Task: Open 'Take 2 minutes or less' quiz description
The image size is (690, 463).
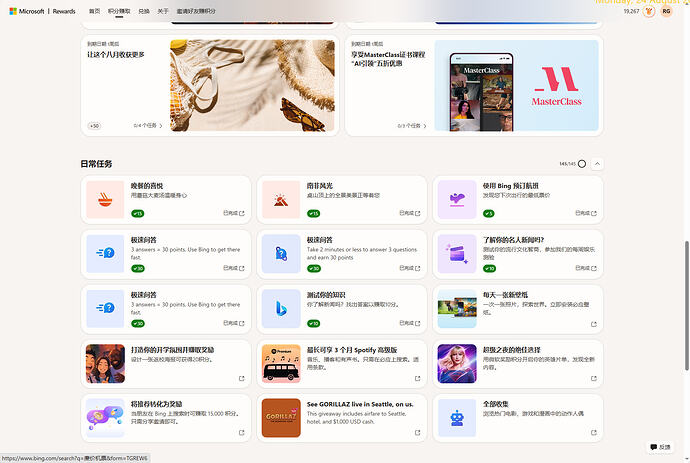Action: [x=362, y=254]
